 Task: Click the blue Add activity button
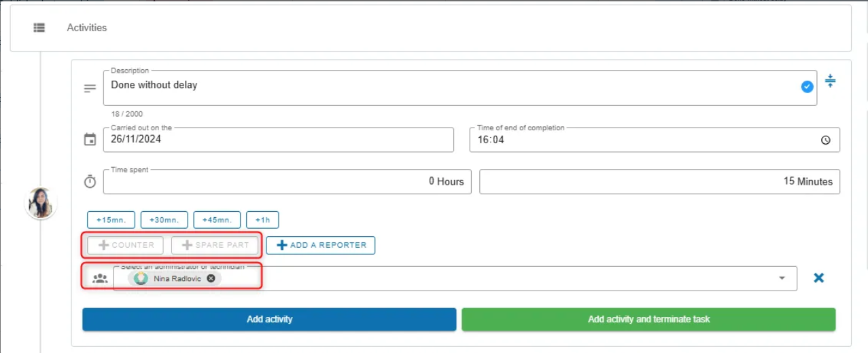click(x=269, y=319)
